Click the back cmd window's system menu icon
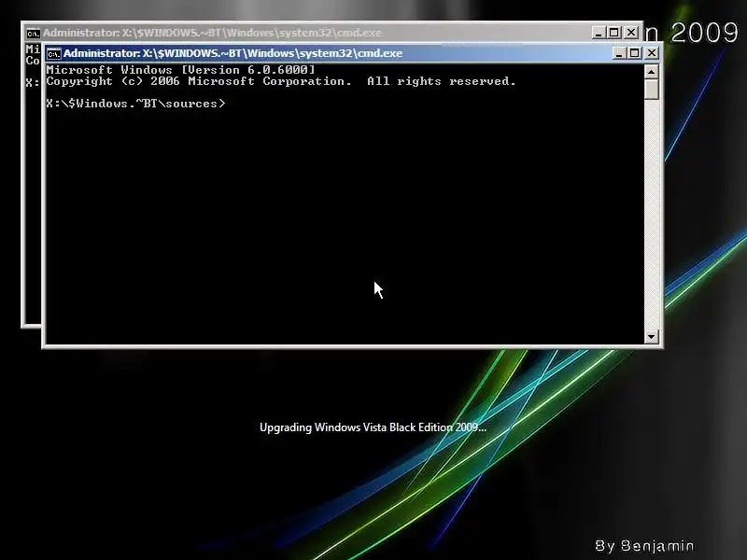The width and height of the screenshot is (747, 560). [x=34, y=33]
